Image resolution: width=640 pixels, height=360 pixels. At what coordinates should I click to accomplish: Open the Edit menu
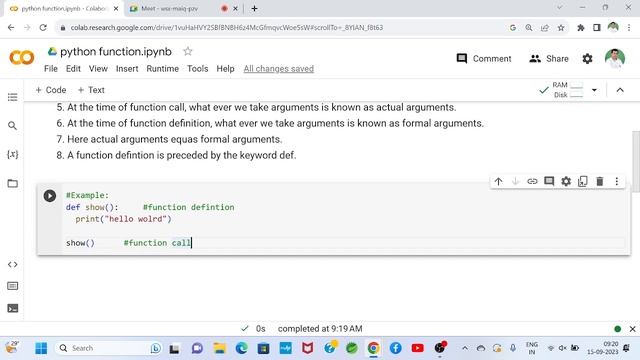[73, 69]
